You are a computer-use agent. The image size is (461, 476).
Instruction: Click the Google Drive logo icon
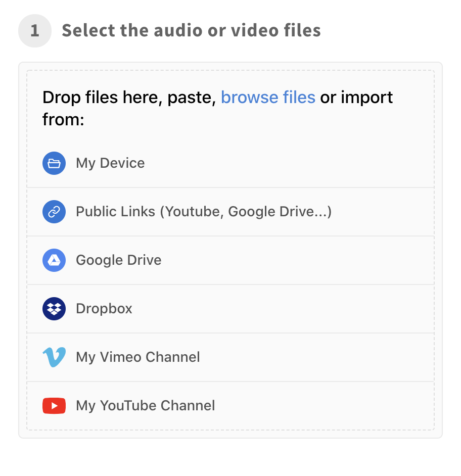click(54, 260)
